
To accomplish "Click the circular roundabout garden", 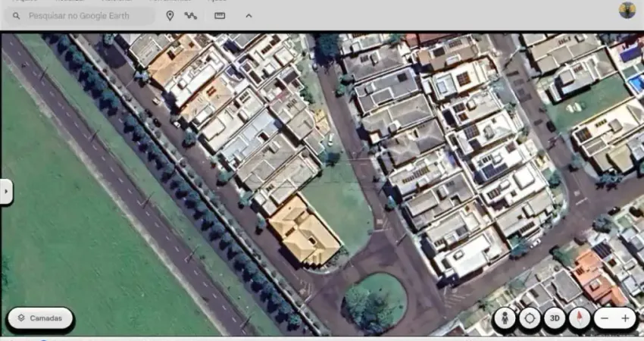I will click(x=376, y=299).
